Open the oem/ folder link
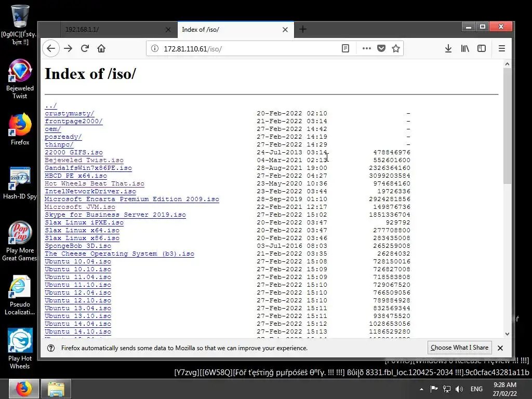 pos(53,129)
